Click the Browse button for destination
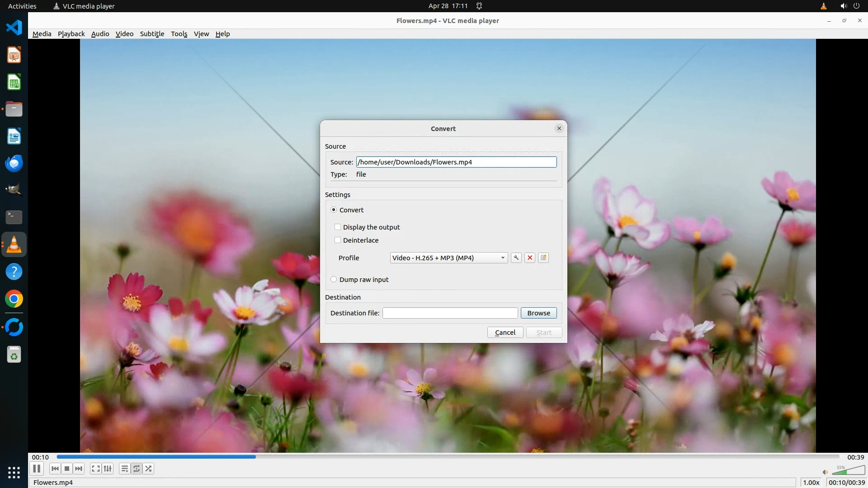This screenshot has width=868, height=488. pyautogui.click(x=538, y=313)
